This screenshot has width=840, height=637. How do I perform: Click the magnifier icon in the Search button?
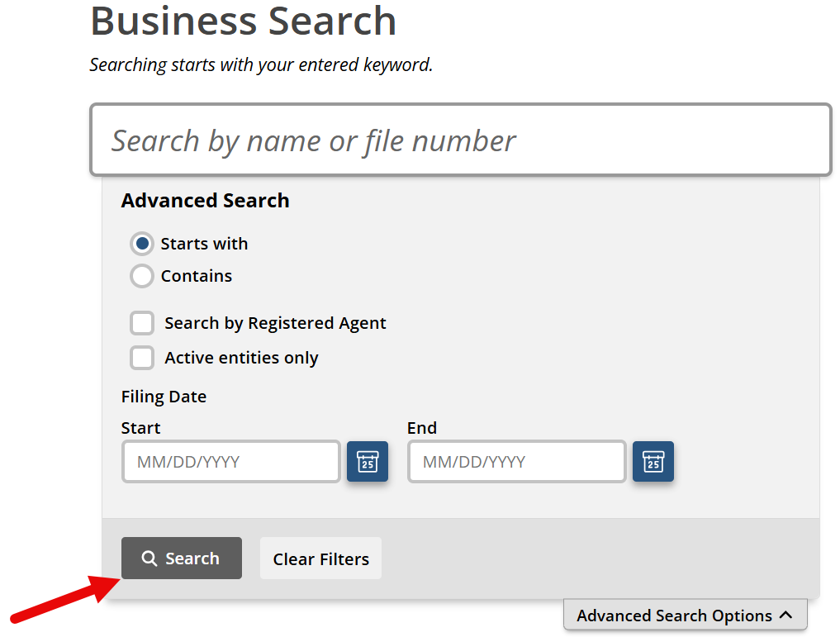point(149,559)
